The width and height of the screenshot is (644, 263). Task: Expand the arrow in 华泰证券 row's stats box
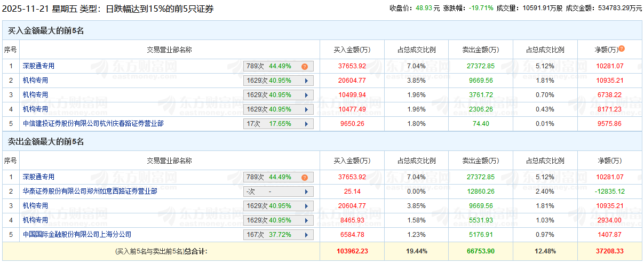pos(306,192)
